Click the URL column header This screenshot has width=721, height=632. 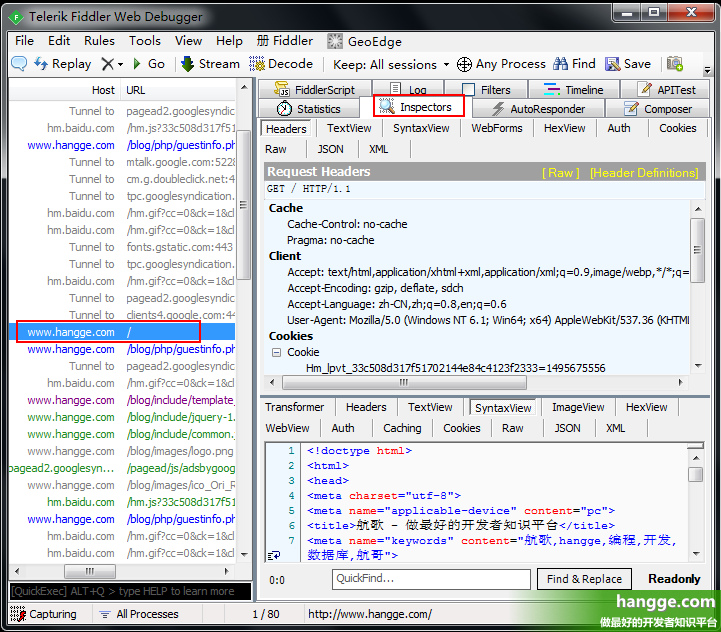click(177, 90)
